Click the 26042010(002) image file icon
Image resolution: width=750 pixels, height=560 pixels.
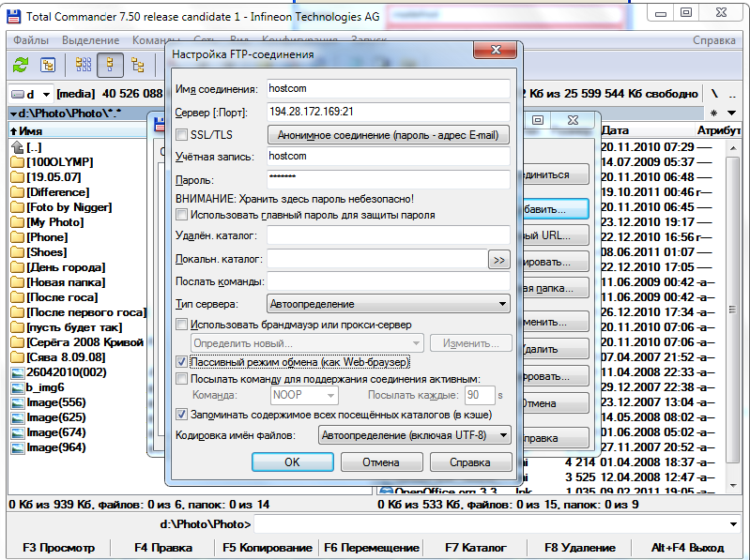17,372
